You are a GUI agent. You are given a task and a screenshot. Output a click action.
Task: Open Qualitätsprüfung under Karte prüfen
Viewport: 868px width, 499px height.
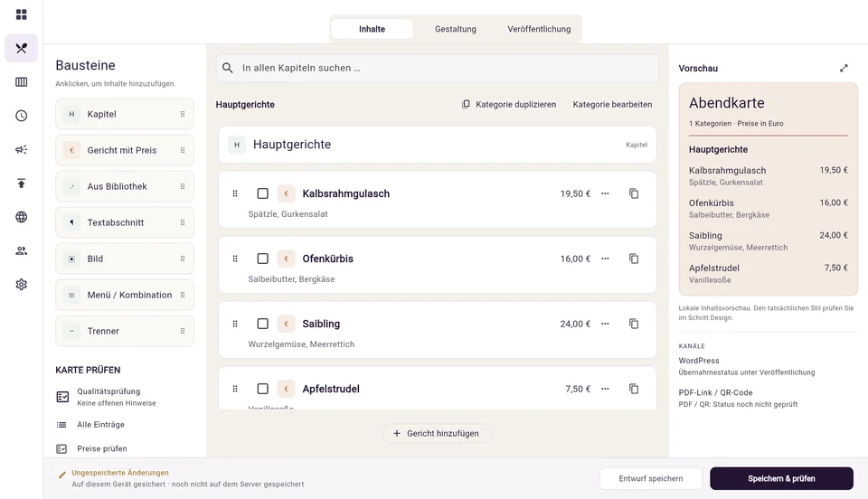tap(107, 397)
